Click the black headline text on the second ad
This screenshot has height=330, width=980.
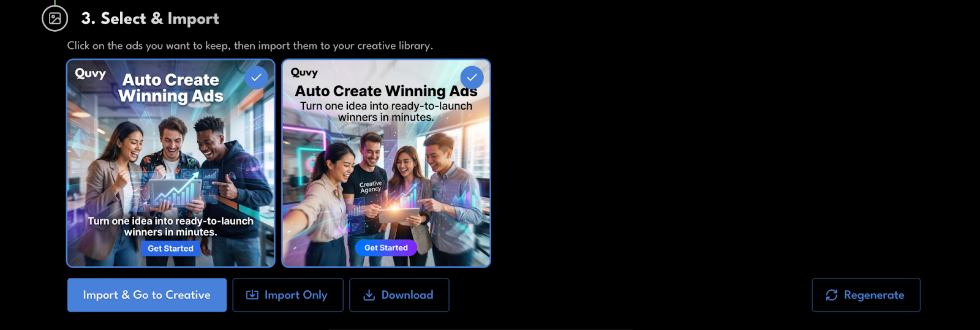(x=386, y=91)
